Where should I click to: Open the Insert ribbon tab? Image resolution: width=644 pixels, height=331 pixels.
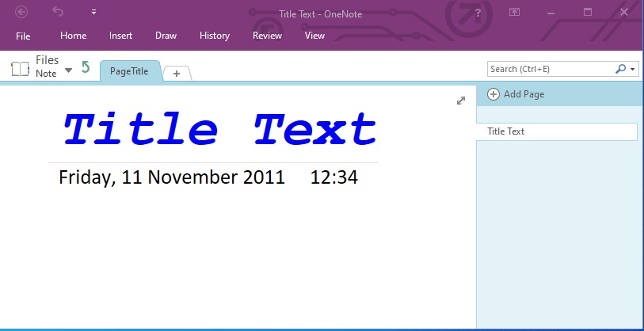(x=120, y=36)
